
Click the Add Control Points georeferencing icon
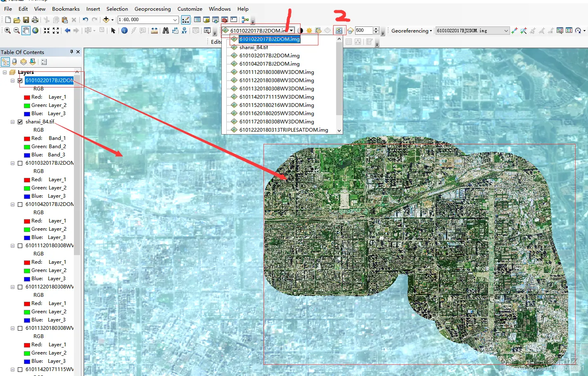(514, 31)
